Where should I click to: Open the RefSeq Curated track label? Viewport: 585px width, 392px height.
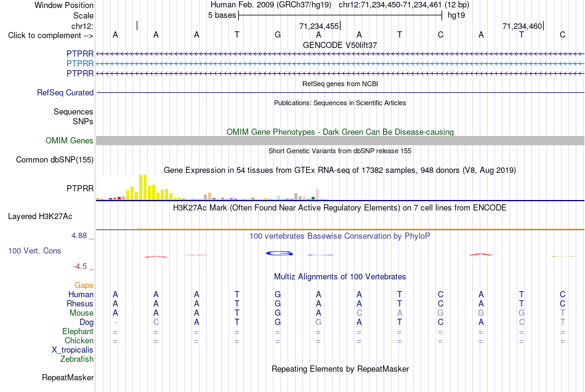[65, 92]
